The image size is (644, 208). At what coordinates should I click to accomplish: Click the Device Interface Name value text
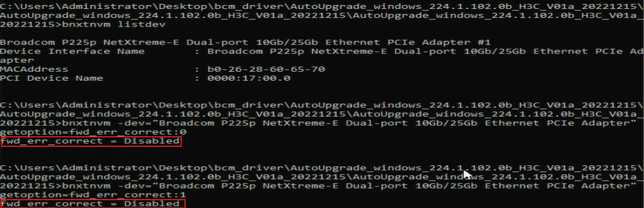(x=426, y=51)
